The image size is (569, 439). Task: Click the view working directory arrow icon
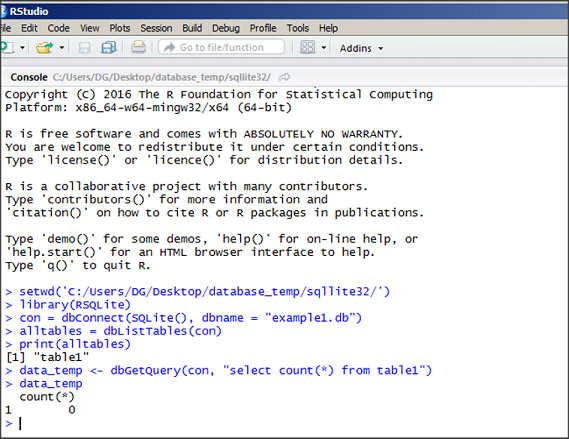[284, 77]
